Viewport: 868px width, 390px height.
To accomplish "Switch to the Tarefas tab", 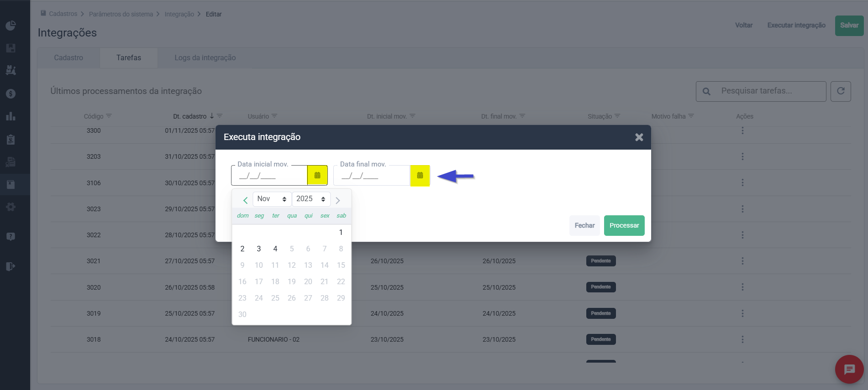I will 129,58.
